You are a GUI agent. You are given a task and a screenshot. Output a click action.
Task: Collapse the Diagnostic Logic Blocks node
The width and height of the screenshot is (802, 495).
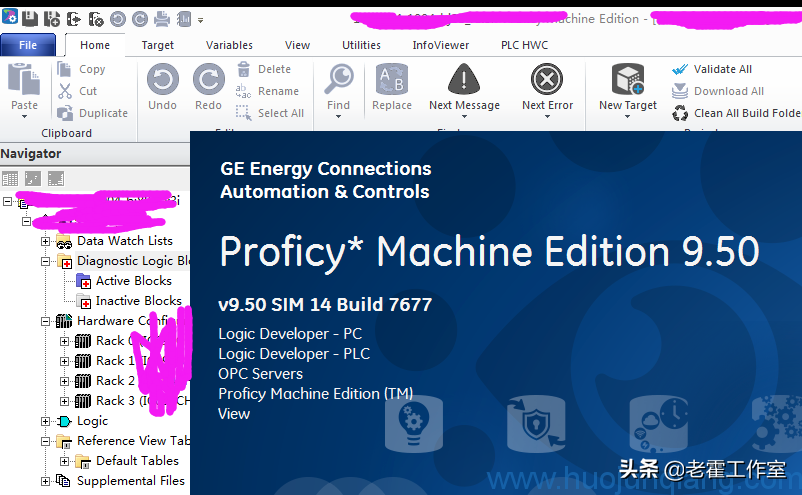(x=45, y=261)
